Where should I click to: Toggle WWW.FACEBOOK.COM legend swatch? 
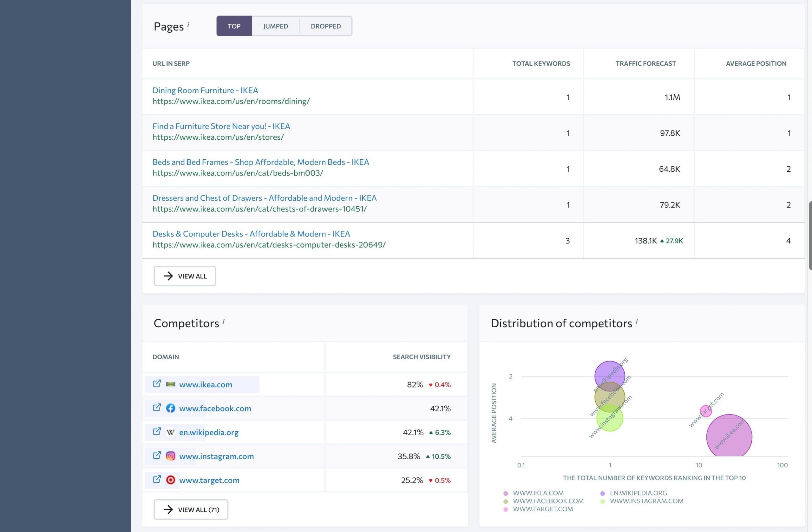click(x=506, y=501)
